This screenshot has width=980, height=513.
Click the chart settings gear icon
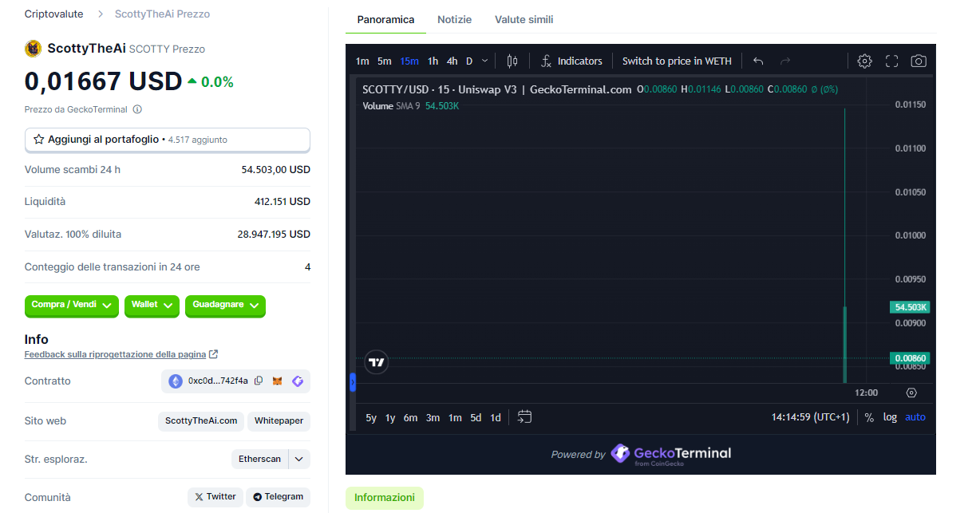coord(864,61)
